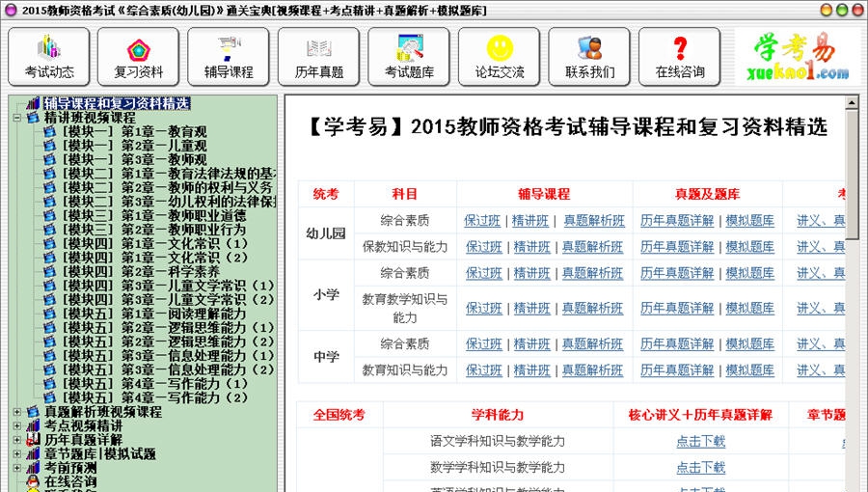Click the 辅导课程 toolbar icon
Viewport: 868px width, 492px height.
click(x=229, y=57)
